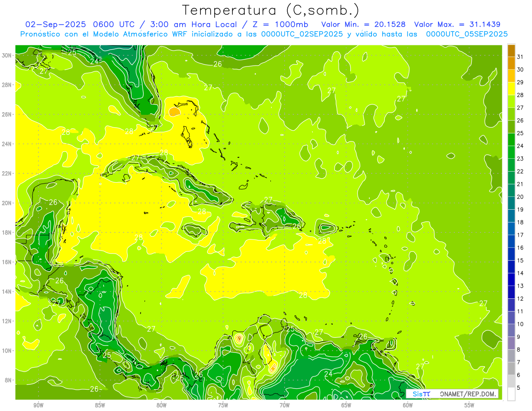The width and height of the screenshot is (532, 411).
Task: Click the 8N latitude axis label
Action: click(x=8, y=380)
